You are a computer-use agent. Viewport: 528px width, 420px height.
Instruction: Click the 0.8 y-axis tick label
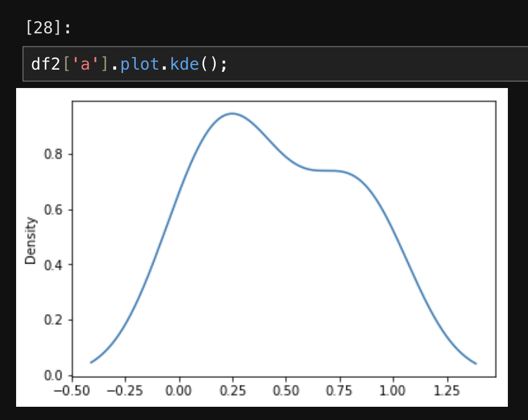53,154
